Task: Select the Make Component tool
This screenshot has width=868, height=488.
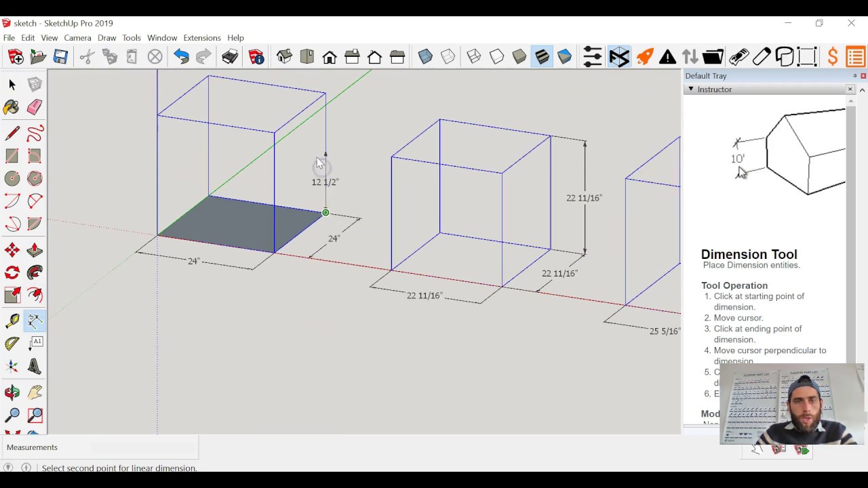Action: (35, 85)
